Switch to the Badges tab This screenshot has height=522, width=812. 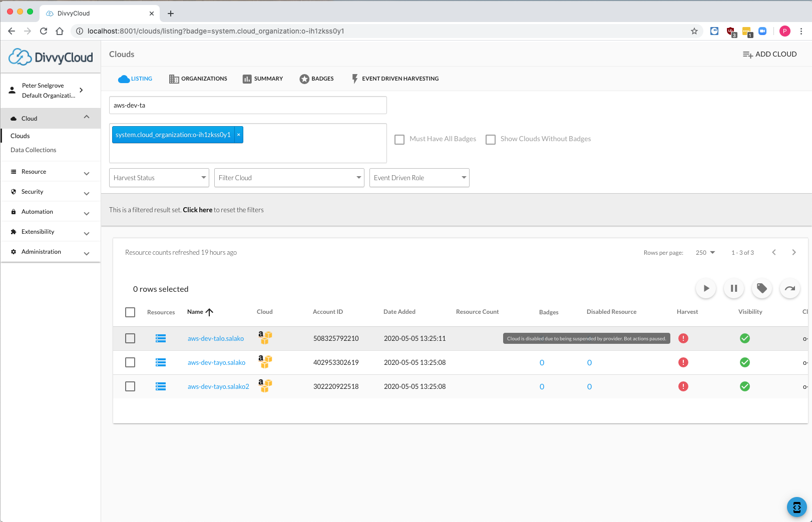tap(317, 79)
